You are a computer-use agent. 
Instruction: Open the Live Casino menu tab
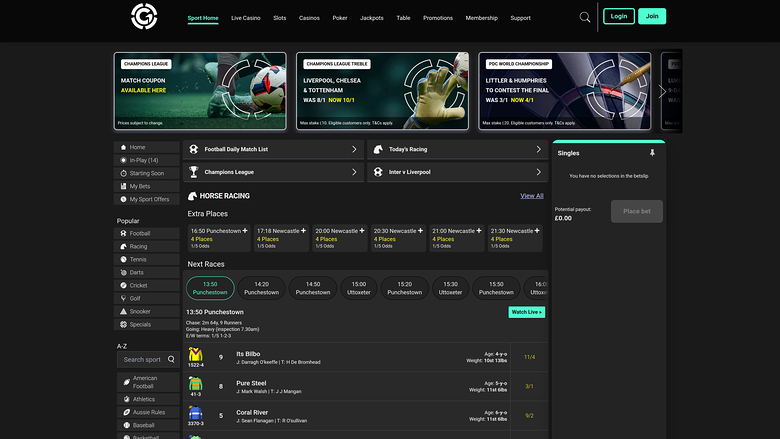click(x=245, y=18)
